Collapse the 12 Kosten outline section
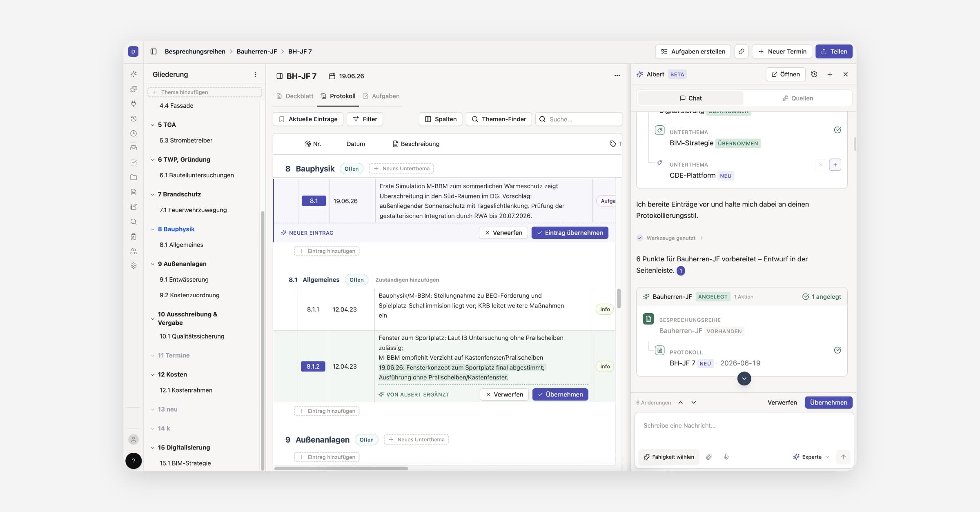This screenshot has height=512, width=980. (x=153, y=375)
